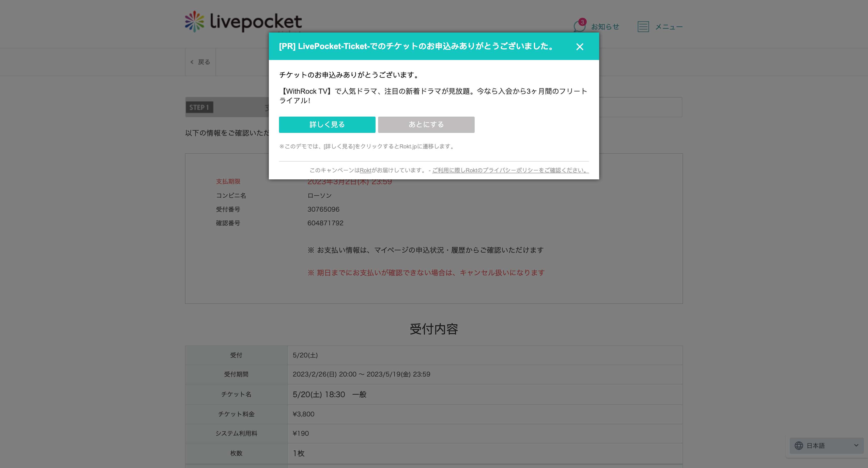Image resolution: width=868 pixels, height=468 pixels.
Task: Click the 受付 5/20(土) value cell
Action: 485,355
